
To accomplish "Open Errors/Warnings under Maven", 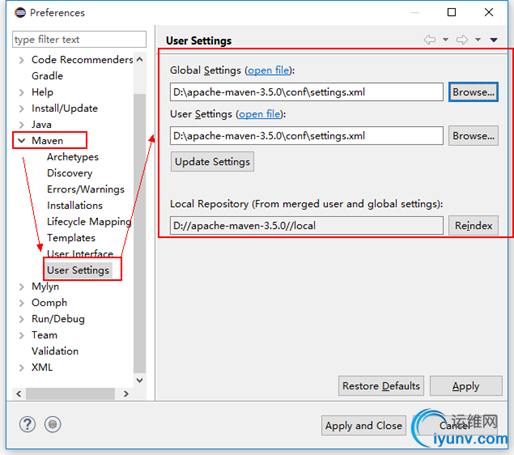I will (x=86, y=189).
